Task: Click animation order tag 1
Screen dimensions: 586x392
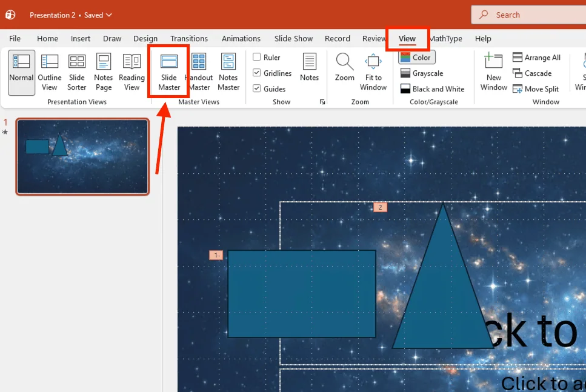Action: tap(216, 255)
